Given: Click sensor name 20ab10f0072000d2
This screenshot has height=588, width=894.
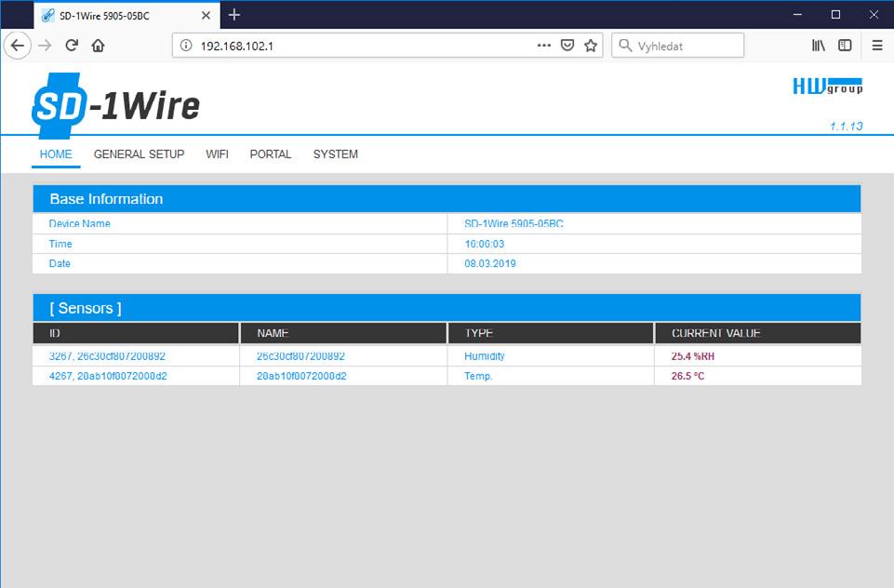Looking at the screenshot, I should [x=301, y=377].
